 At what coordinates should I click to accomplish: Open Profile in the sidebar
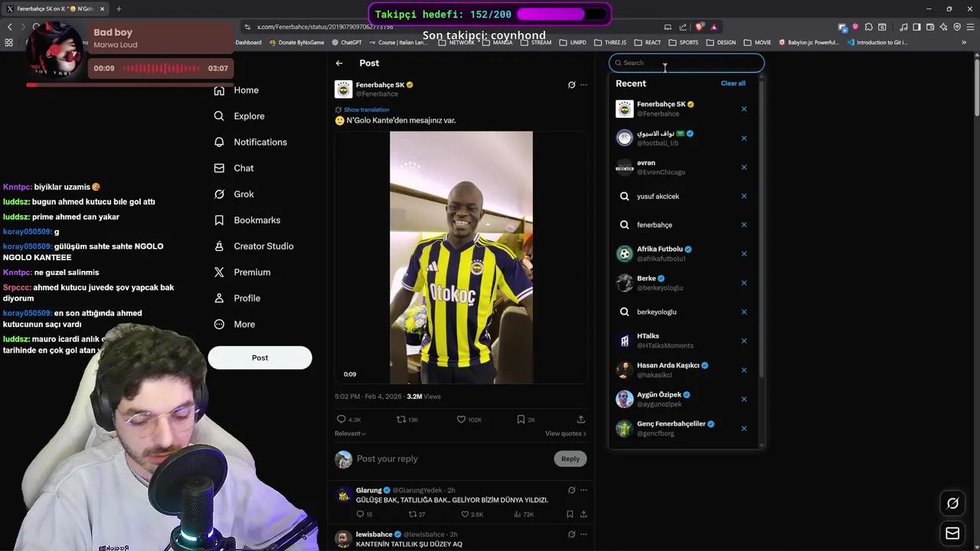coord(237,298)
